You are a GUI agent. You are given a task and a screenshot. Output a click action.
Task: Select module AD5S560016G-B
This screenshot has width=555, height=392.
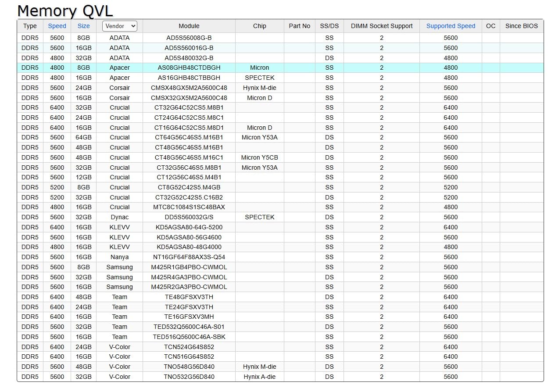189,48
